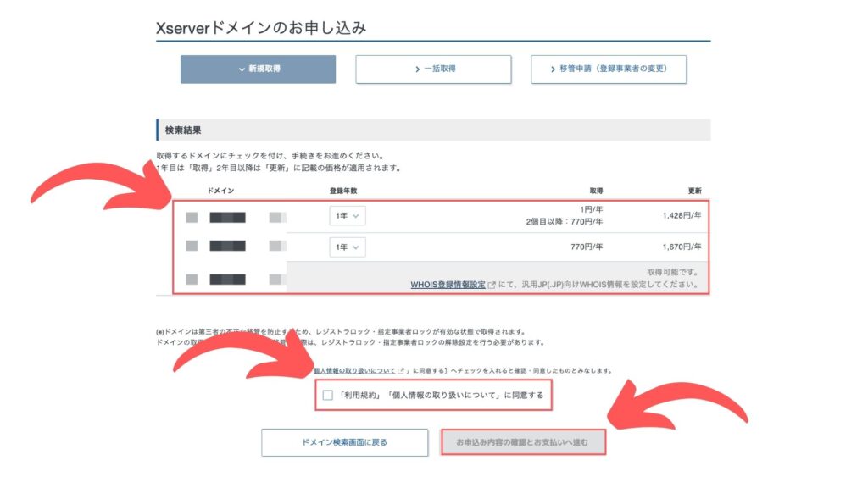Click the ドメイン column header

coord(220,191)
